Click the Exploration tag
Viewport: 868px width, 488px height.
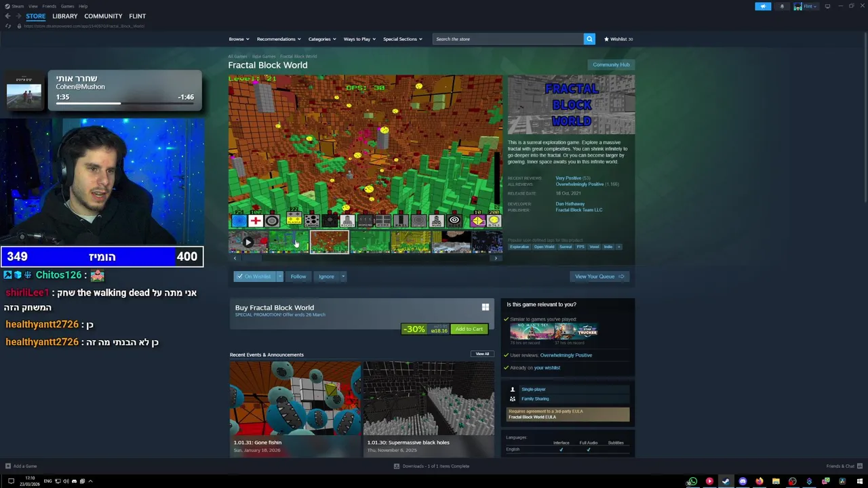tap(519, 247)
